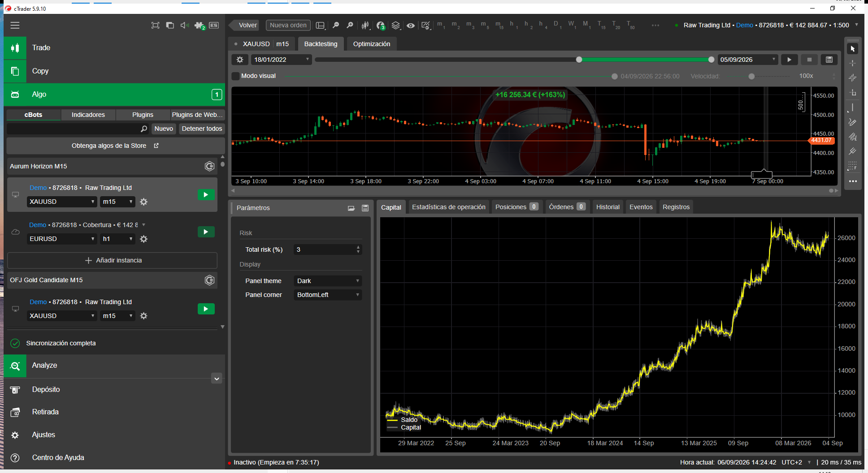Open chart template settings icon

tap(426, 26)
